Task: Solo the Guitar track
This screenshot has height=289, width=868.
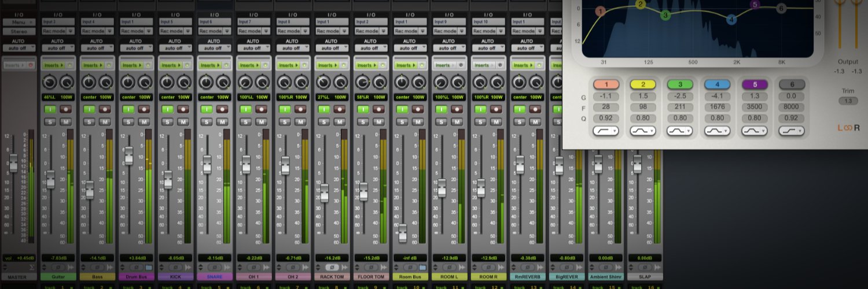Action: point(49,121)
